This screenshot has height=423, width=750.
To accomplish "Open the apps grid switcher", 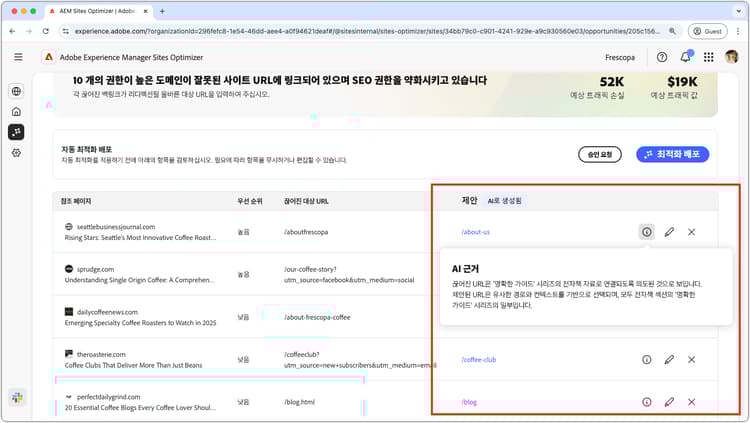I will [709, 57].
